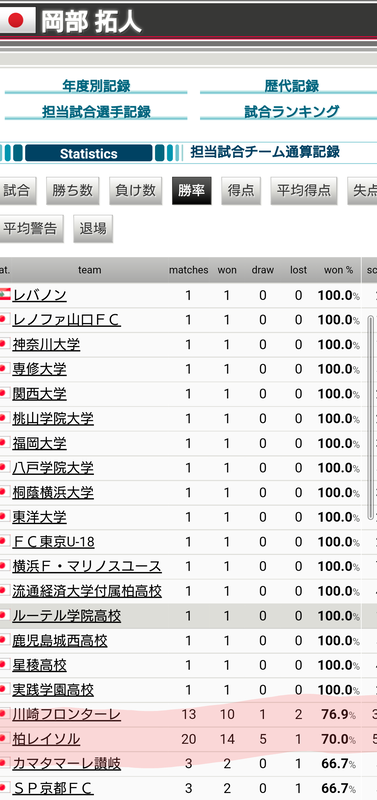The image size is (377, 800).
Task: Open team link 柏レイソル
Action: [x=46, y=739]
